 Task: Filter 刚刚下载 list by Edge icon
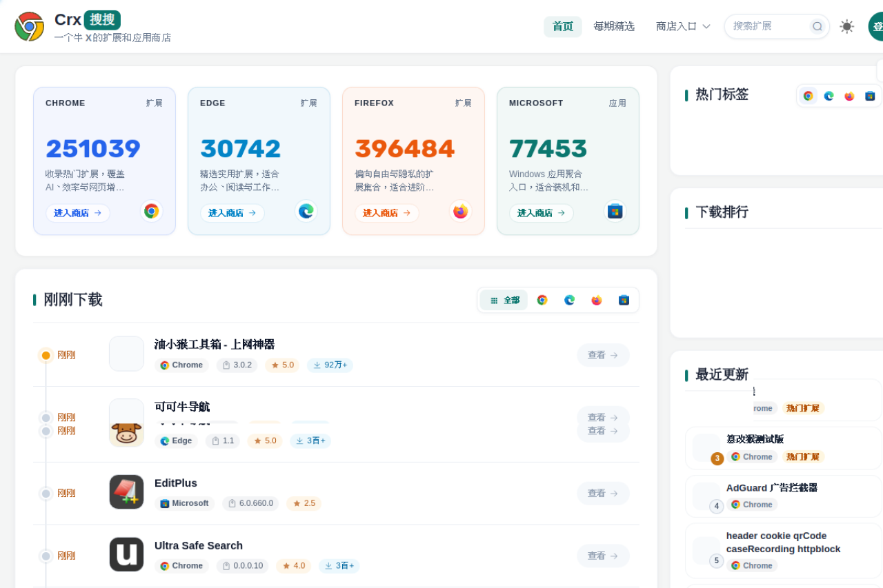tap(569, 300)
